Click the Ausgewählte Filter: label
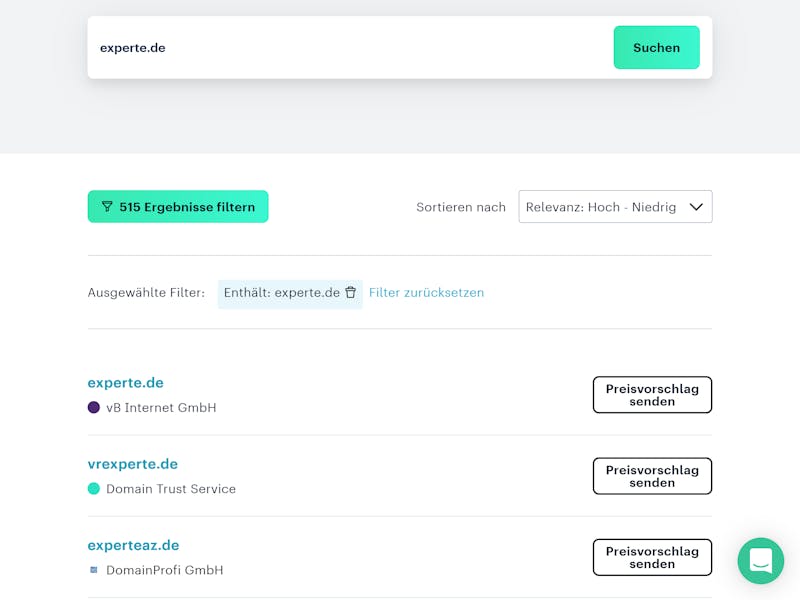 pos(146,293)
